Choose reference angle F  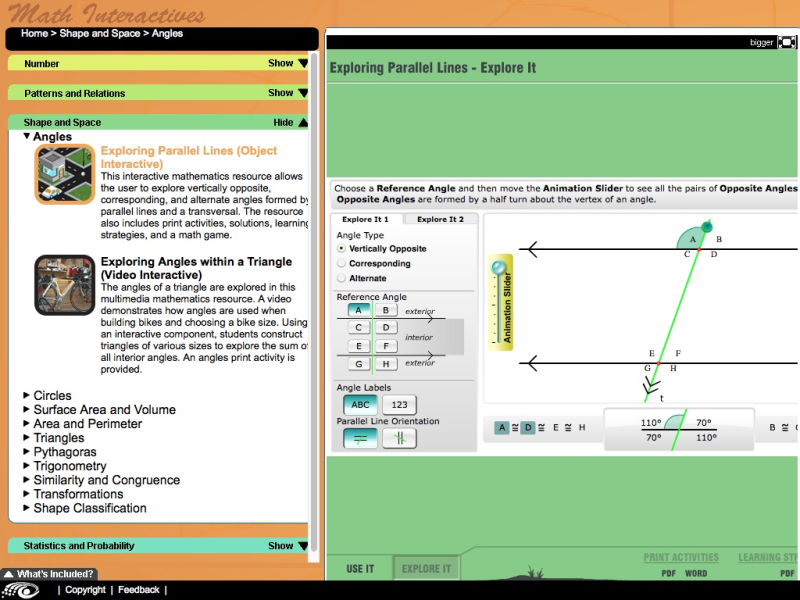coord(386,346)
